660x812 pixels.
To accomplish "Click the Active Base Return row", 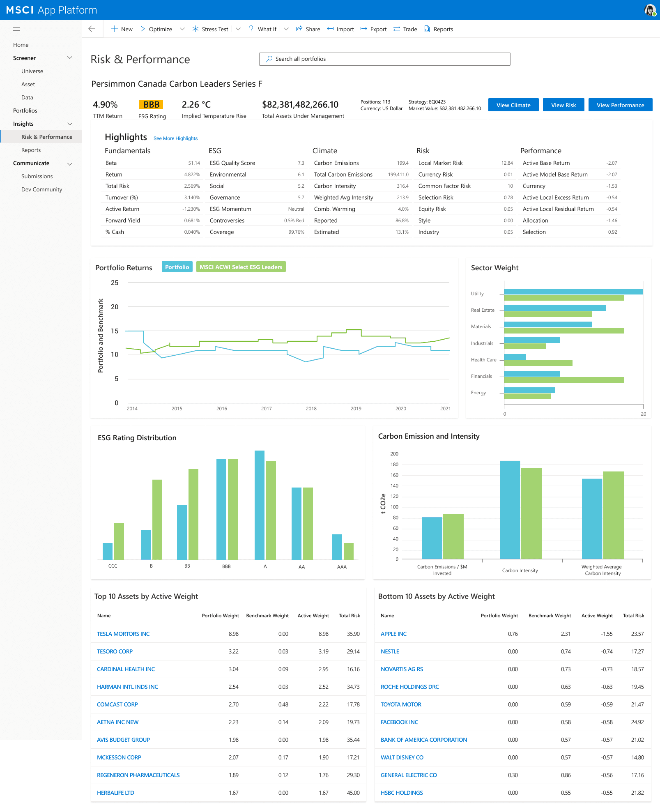I will [570, 163].
